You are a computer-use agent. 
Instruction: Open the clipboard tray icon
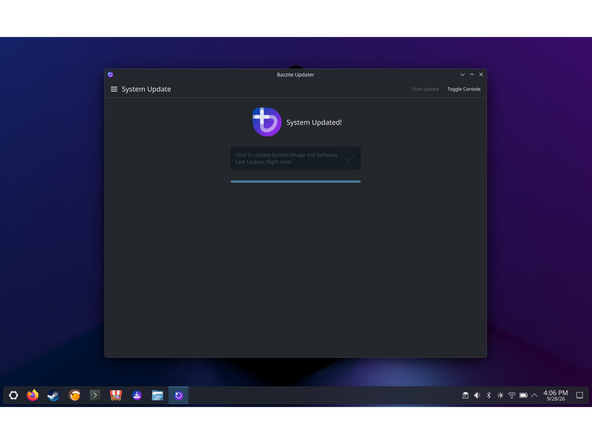tap(466, 395)
